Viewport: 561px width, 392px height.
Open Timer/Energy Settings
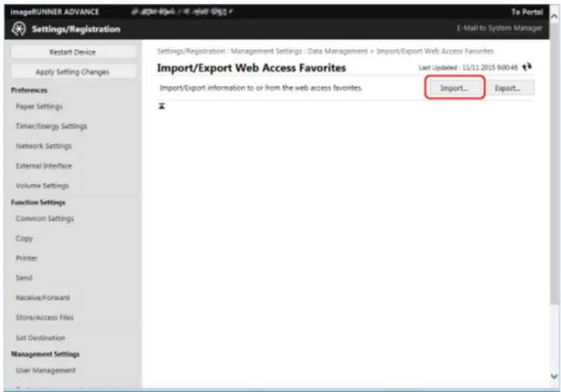51,126
